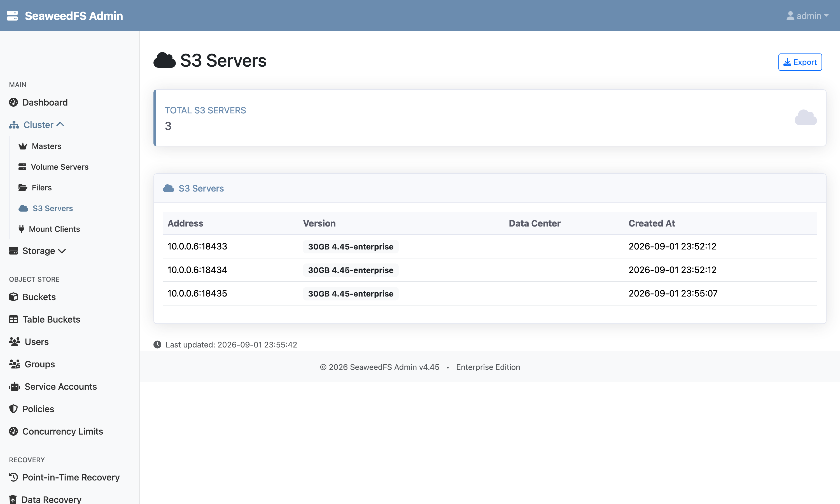
Task: Click the Policies shield icon
Action: coord(14,409)
